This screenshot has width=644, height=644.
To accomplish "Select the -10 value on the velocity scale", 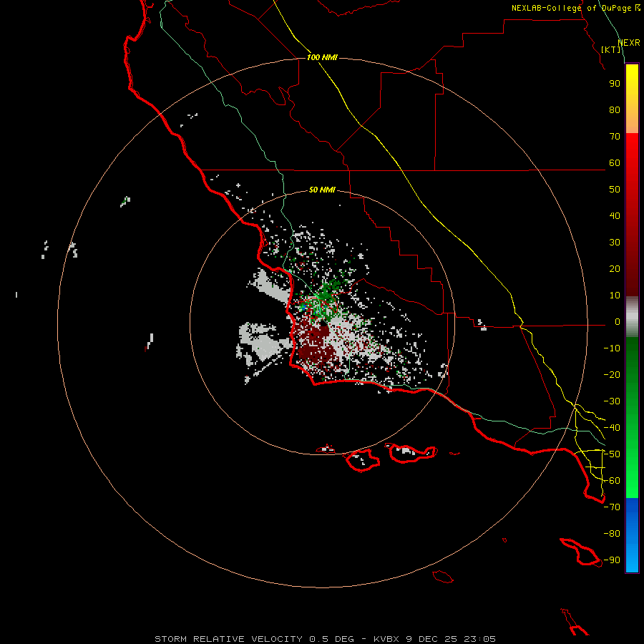I will 612,348.
